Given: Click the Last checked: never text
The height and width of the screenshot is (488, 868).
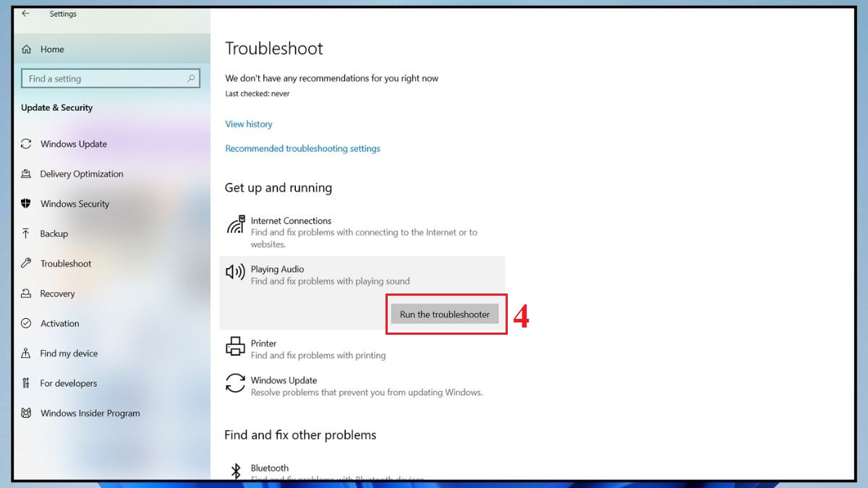Looking at the screenshot, I should (258, 94).
